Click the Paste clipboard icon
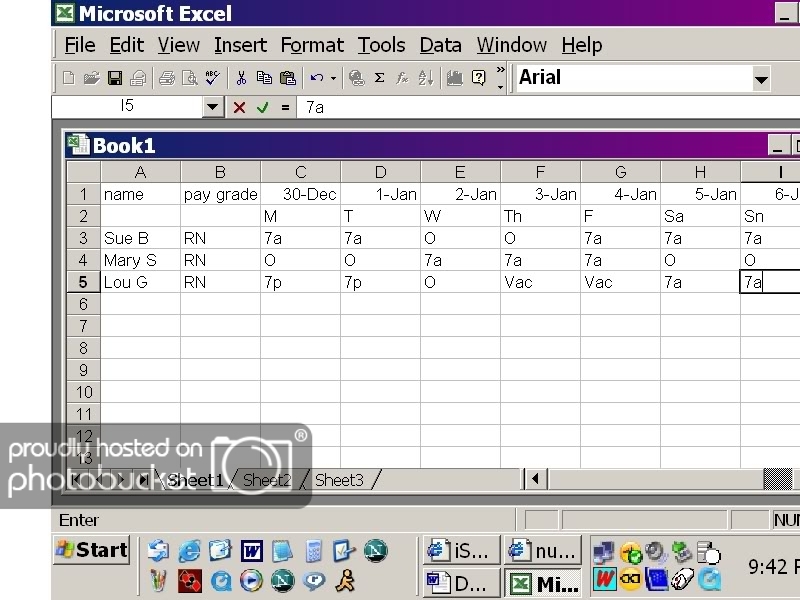The height and width of the screenshot is (600, 800). coord(288,78)
